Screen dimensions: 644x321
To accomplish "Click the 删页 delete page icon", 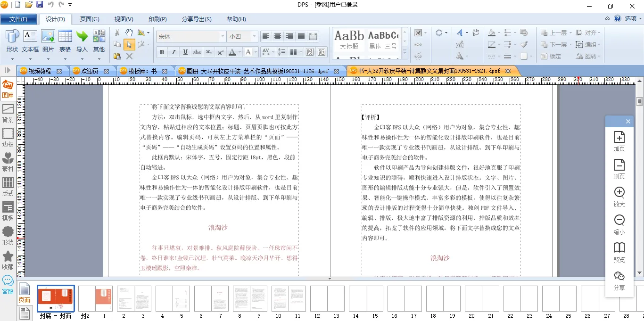I will click(x=619, y=169).
